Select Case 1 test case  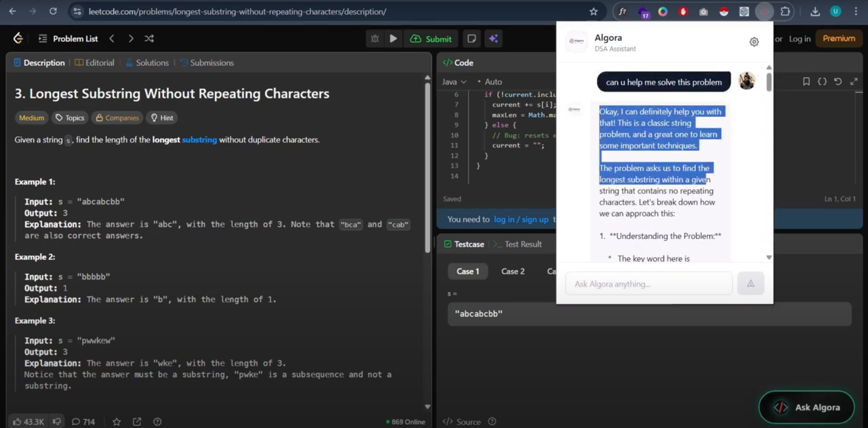click(468, 271)
